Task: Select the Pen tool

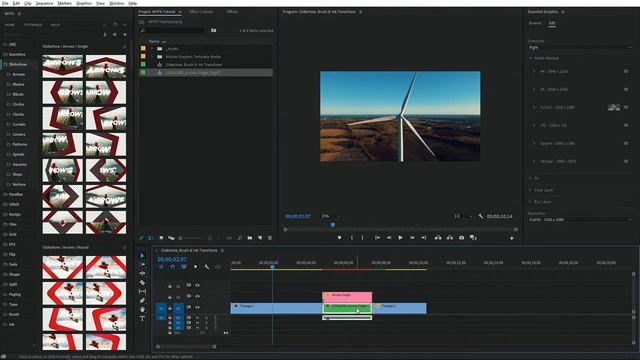Action: 142,300
